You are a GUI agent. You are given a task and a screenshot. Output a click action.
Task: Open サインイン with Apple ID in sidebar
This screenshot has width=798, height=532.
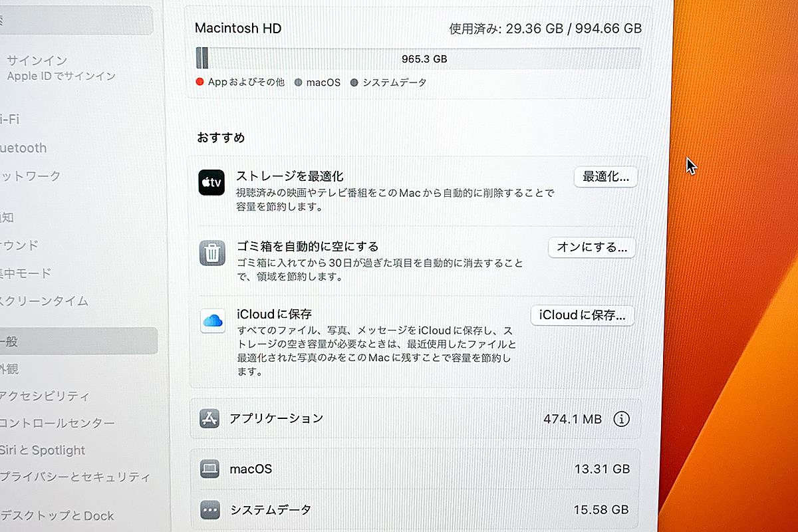[60, 68]
